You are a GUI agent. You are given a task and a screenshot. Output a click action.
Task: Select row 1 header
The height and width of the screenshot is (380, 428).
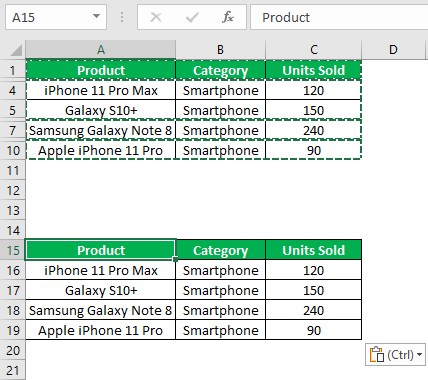coord(13,70)
